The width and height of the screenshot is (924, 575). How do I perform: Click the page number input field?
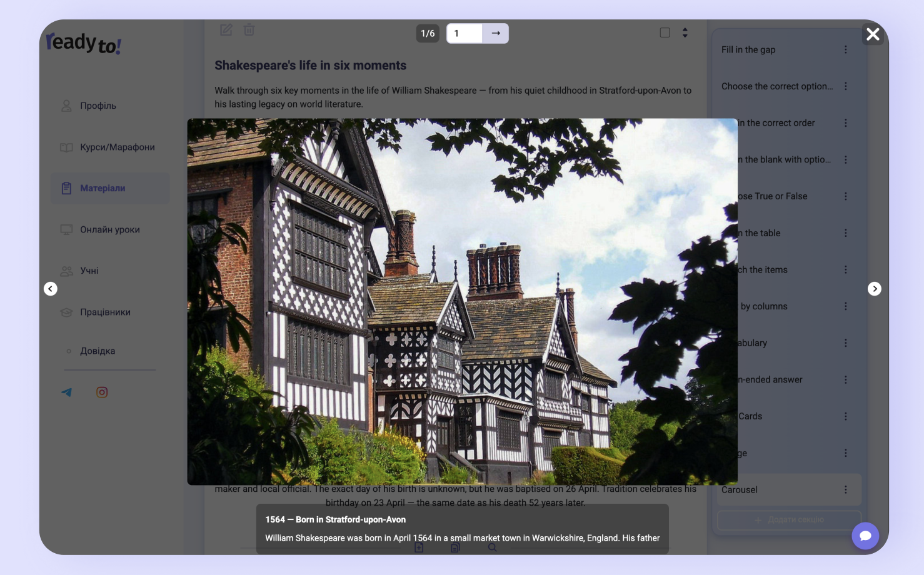(465, 33)
